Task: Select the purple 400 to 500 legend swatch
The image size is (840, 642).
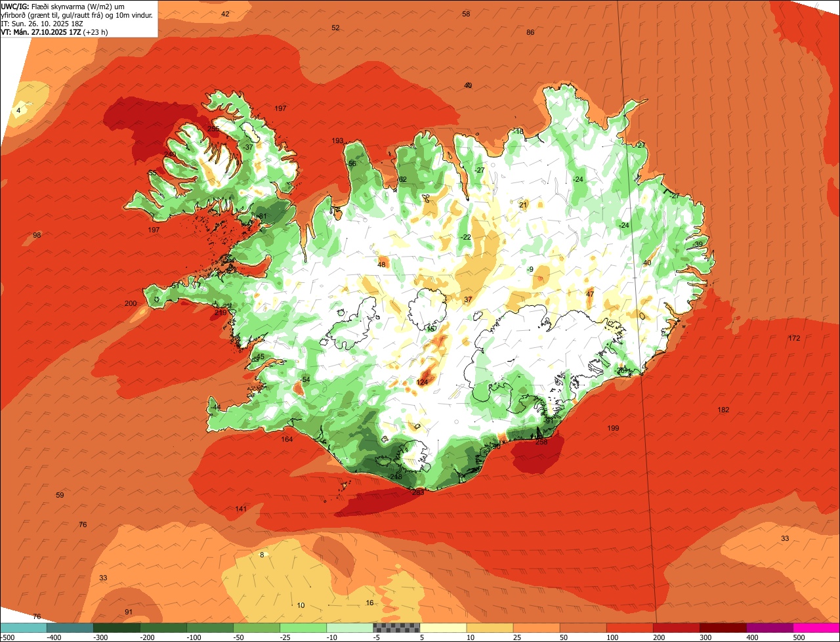Action: (x=770, y=628)
